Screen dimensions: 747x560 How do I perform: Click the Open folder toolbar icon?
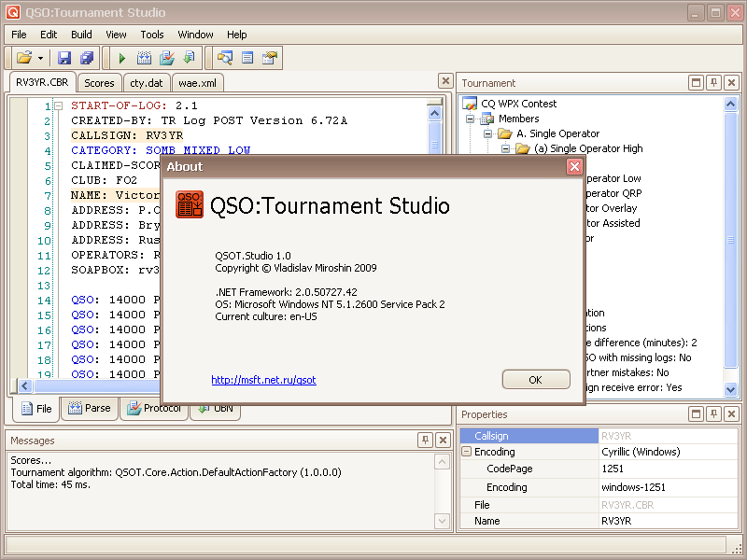tap(23, 58)
